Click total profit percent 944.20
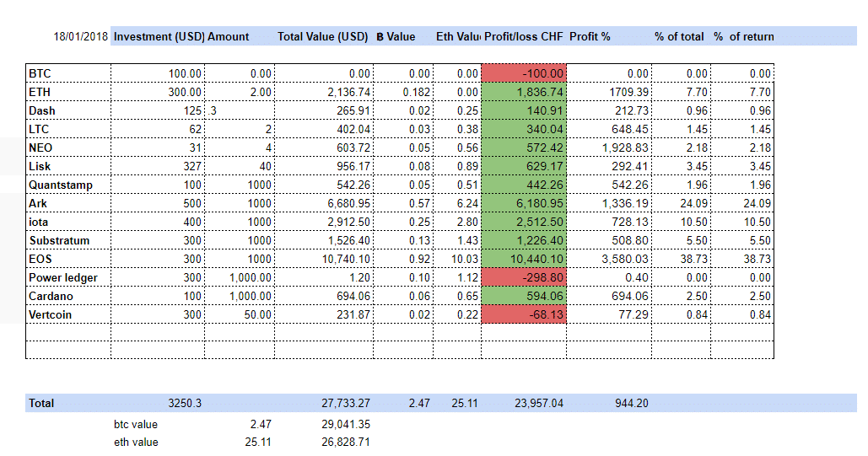 (632, 404)
